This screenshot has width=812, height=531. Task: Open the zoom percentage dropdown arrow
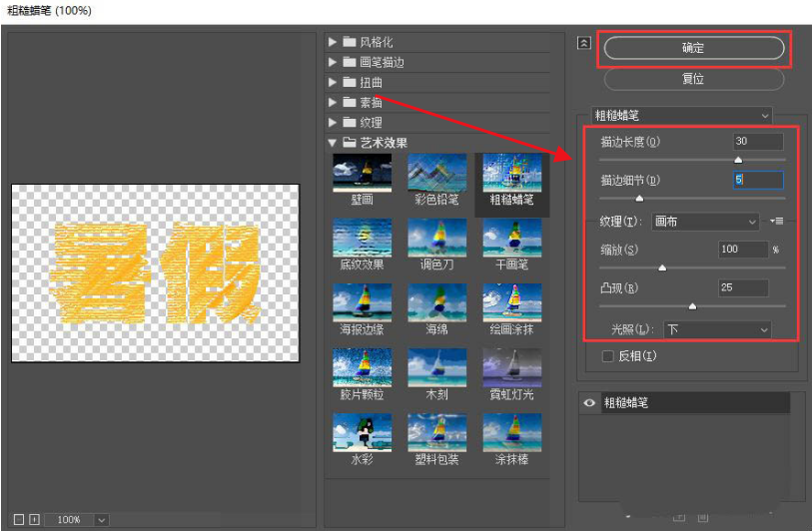102,520
